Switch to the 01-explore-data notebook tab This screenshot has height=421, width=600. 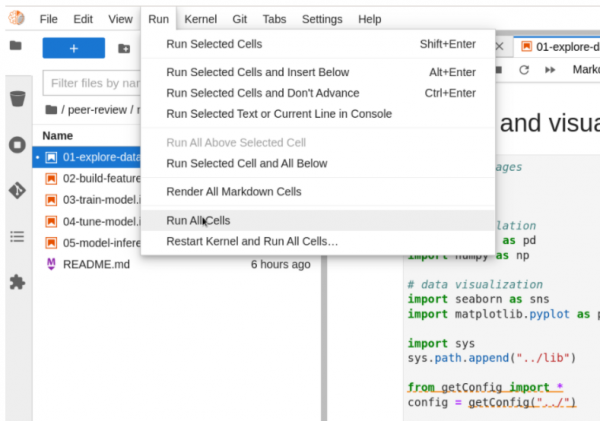coord(562,46)
